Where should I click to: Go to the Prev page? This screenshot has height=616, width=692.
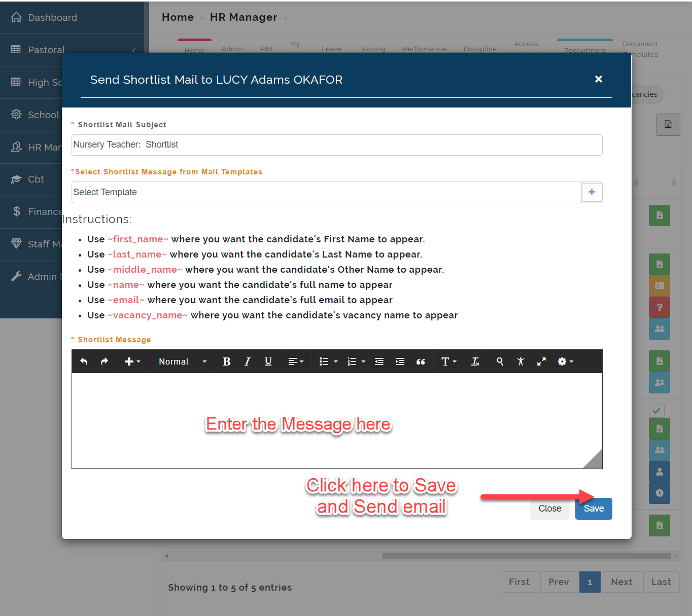[559, 582]
